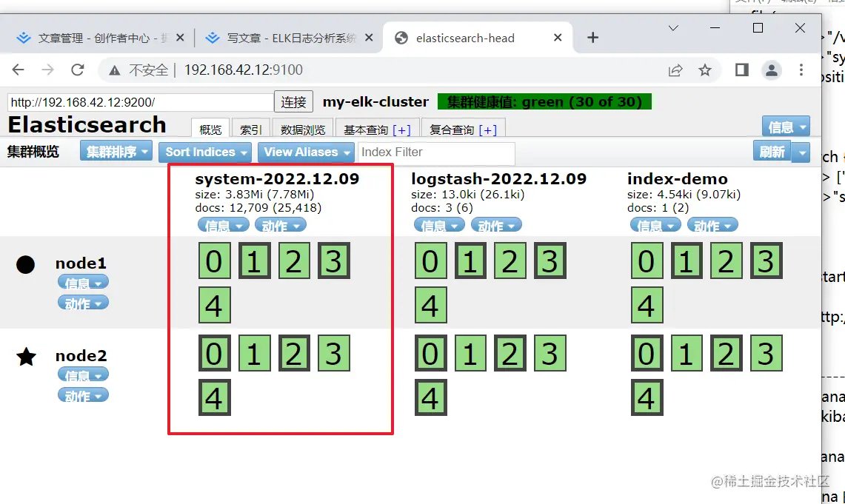Click the not-secure warning triangle icon

(x=114, y=70)
